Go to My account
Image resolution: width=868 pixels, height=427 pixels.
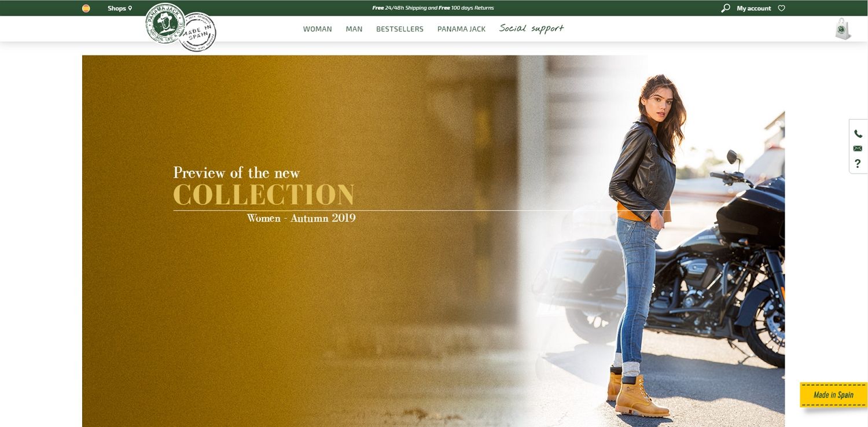753,8
